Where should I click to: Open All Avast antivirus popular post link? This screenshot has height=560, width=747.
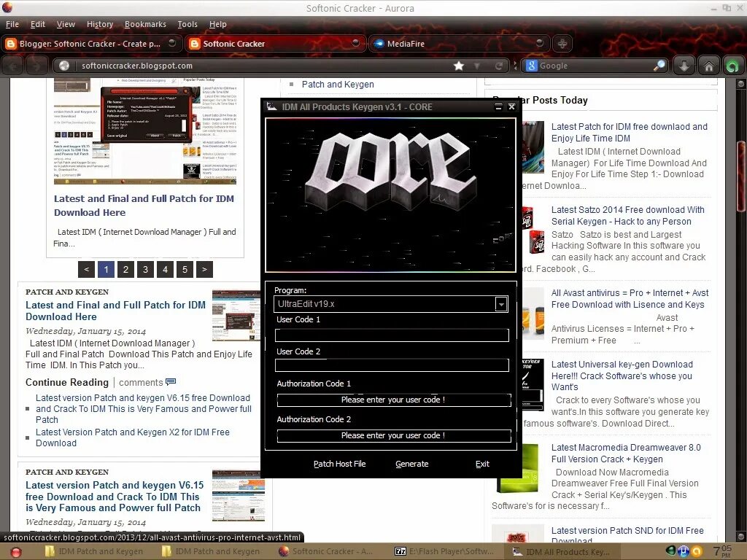pyautogui.click(x=630, y=298)
